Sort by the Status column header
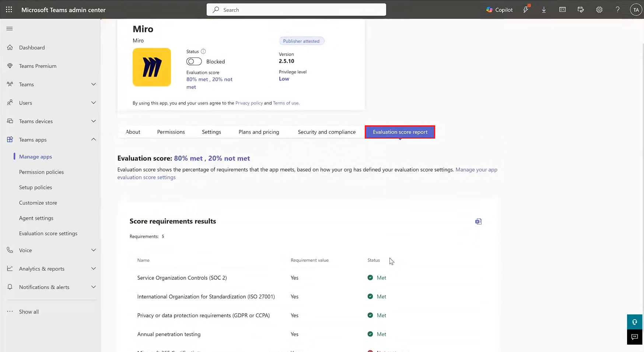This screenshot has width=644, height=352. click(374, 260)
